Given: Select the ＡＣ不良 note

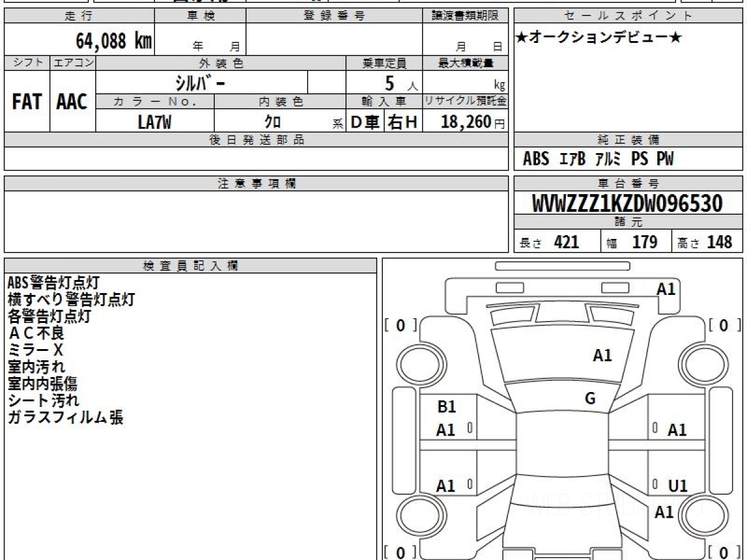Looking at the screenshot, I should 36,333.
